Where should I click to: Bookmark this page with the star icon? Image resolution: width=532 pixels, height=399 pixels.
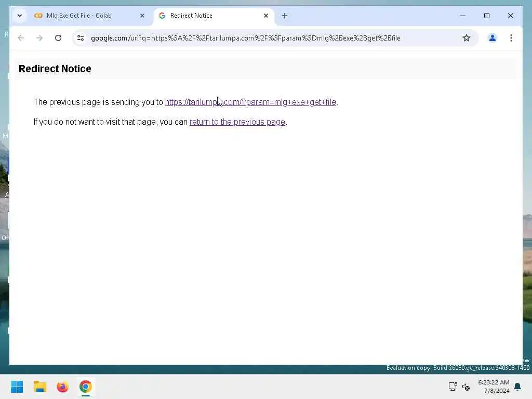467,38
